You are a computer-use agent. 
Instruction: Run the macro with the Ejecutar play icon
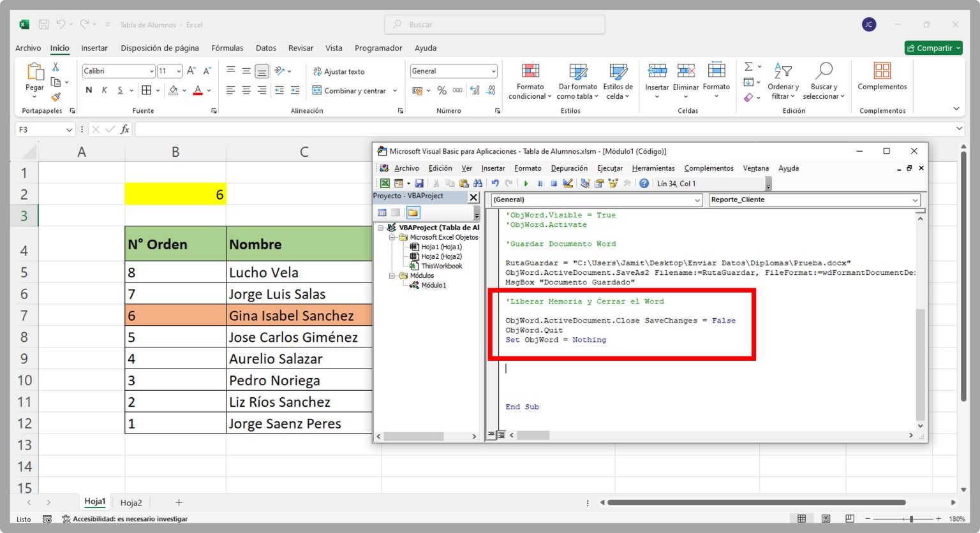coord(525,183)
